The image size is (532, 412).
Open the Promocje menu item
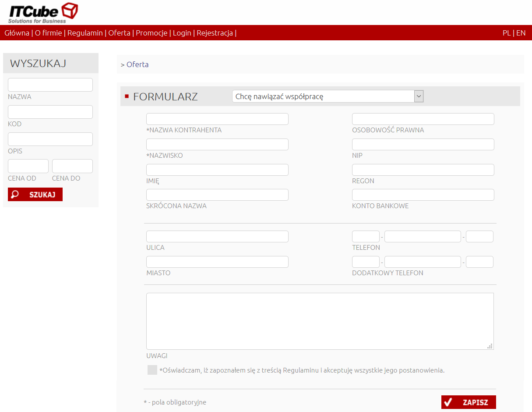pyautogui.click(x=151, y=33)
